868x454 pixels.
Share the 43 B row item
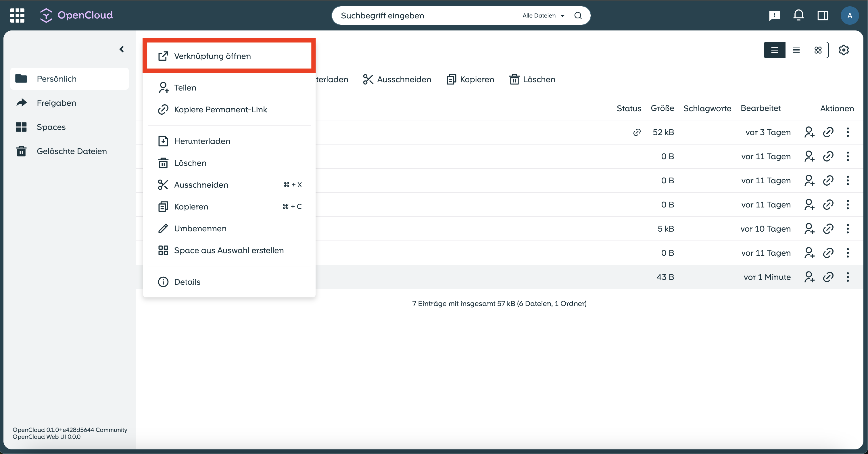(809, 277)
